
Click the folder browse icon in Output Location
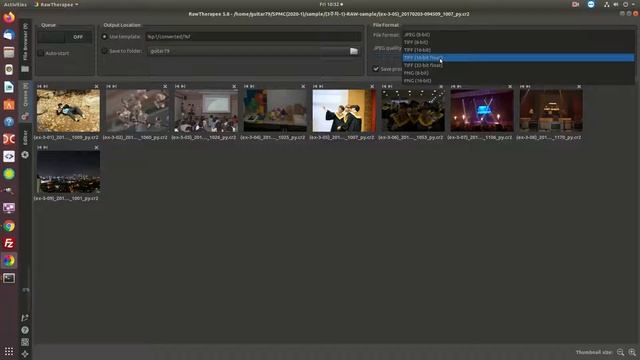point(354,51)
